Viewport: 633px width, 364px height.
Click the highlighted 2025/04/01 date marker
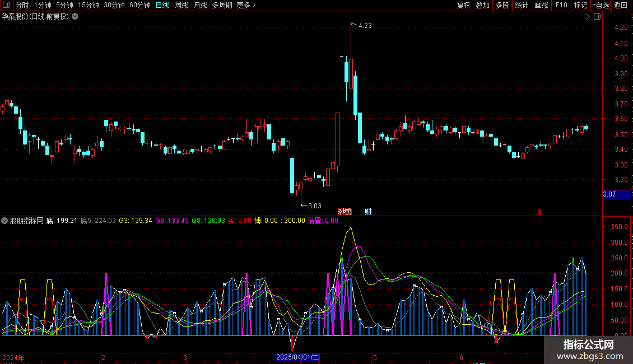pyautogui.click(x=297, y=357)
